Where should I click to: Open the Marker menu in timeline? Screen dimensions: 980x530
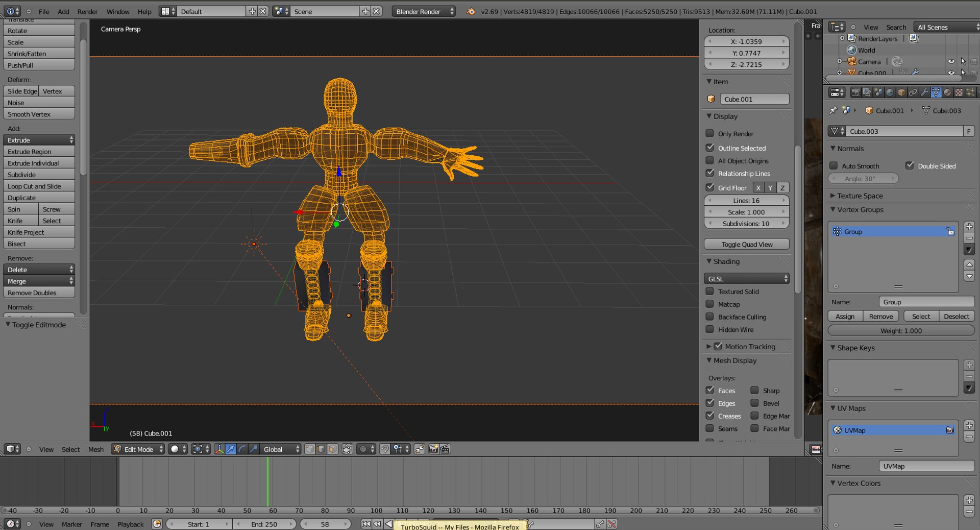tap(72, 524)
